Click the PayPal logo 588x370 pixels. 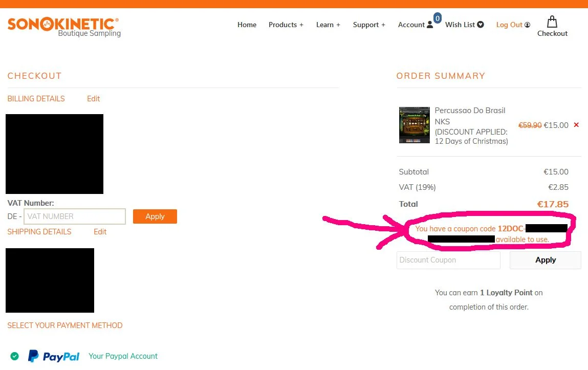coord(54,356)
